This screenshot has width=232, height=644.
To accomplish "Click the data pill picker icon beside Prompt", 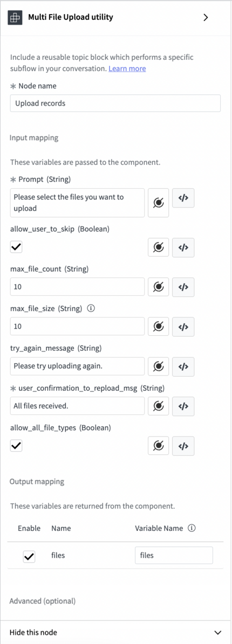I will pyautogui.click(x=159, y=203).
